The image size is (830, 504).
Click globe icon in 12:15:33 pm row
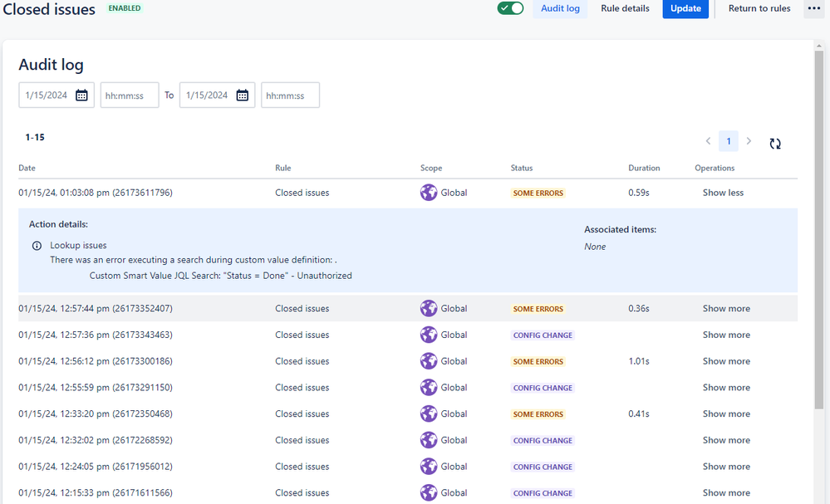[429, 493]
